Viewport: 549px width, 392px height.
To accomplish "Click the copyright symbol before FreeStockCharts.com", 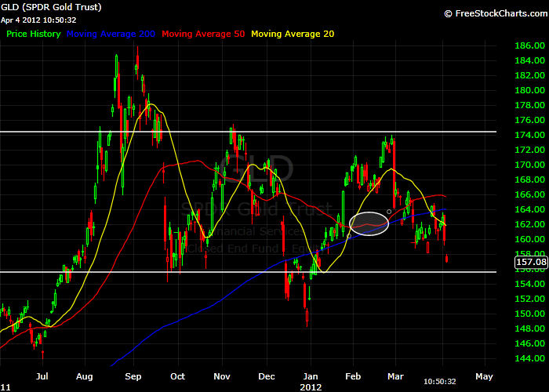I will tap(449, 13).
